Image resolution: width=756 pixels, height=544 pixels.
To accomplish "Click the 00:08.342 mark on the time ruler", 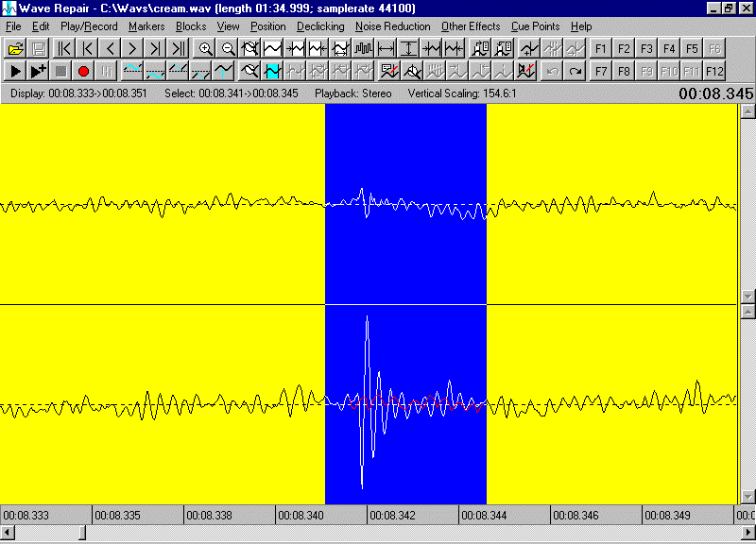I will pyautogui.click(x=391, y=515).
